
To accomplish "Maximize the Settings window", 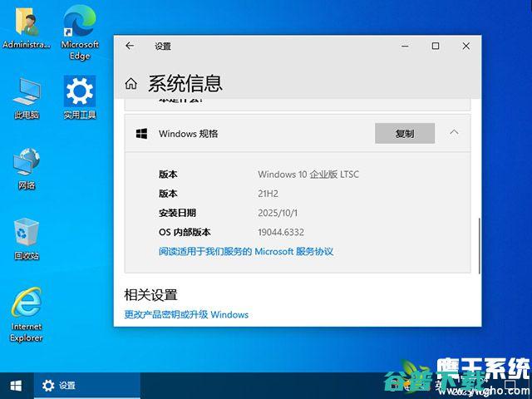I will pyautogui.click(x=436, y=46).
